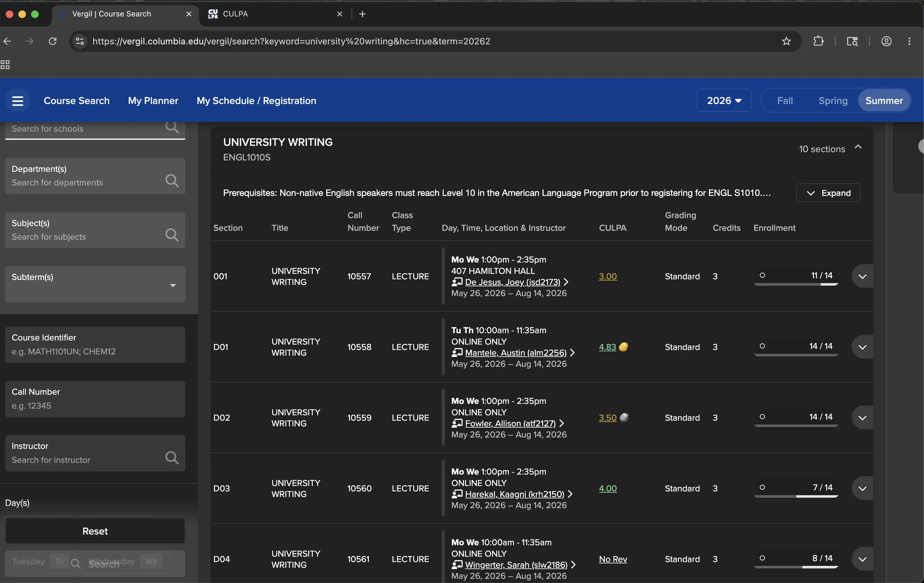The image size is (924, 583).
Task: Open the apps grid icon in bookmarks bar
Action: click(5, 64)
